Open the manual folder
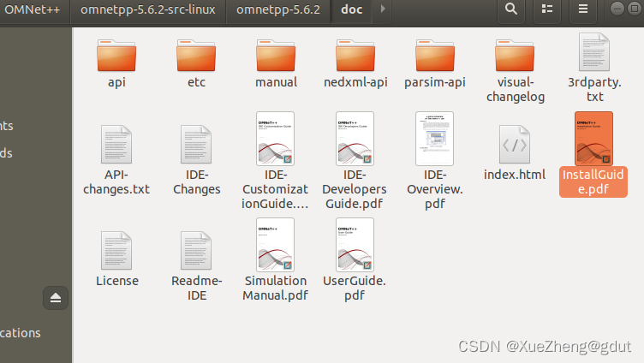 click(276, 56)
